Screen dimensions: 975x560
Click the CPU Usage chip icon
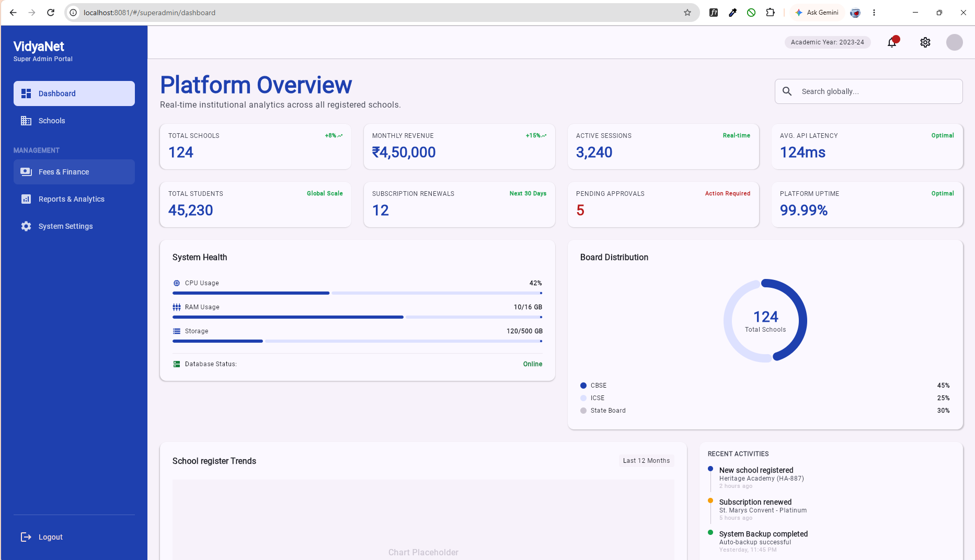coord(177,283)
